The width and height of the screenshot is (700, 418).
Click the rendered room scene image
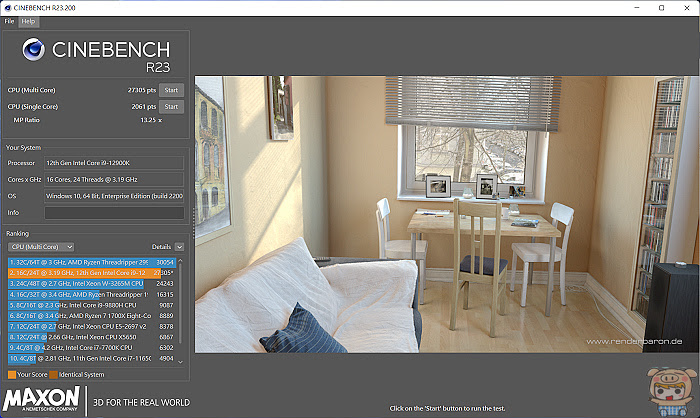[x=446, y=214]
